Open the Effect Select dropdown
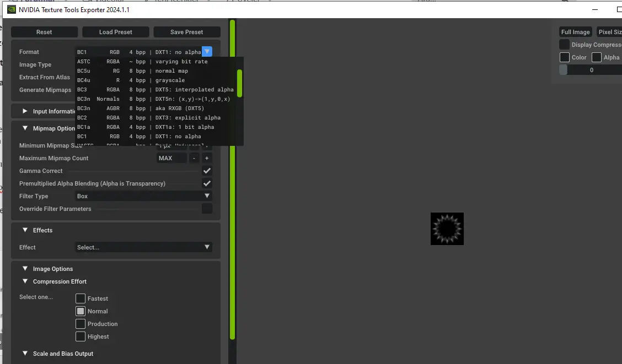Screen dimensions: 622x364 click(x=143, y=247)
